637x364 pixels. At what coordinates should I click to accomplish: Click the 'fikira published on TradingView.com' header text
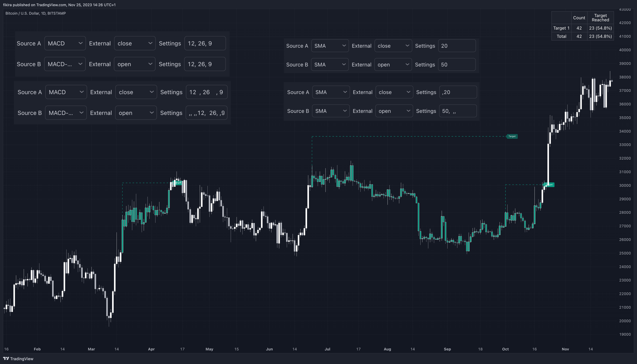[x=35, y=5]
